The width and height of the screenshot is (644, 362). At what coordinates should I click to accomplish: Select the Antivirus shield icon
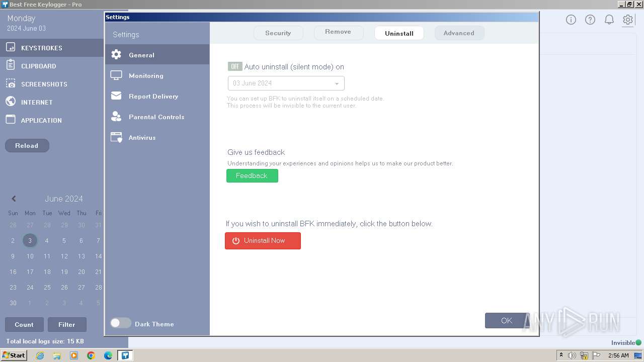coord(116,137)
